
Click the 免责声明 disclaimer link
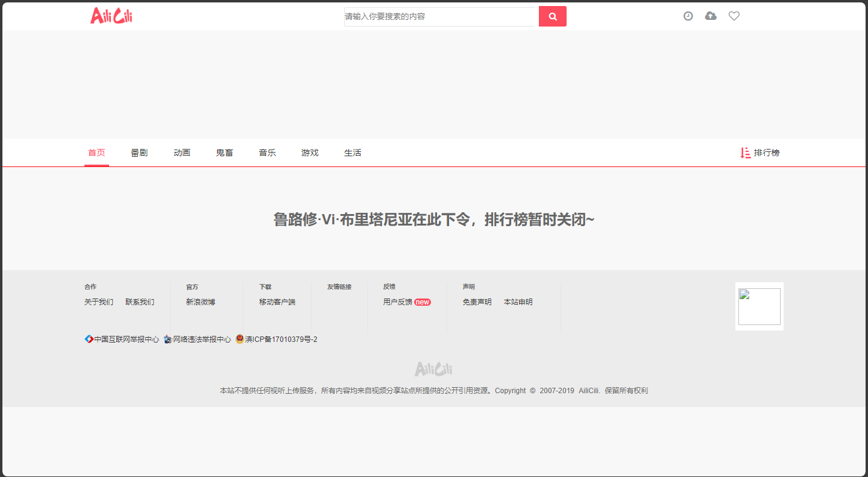(x=477, y=302)
